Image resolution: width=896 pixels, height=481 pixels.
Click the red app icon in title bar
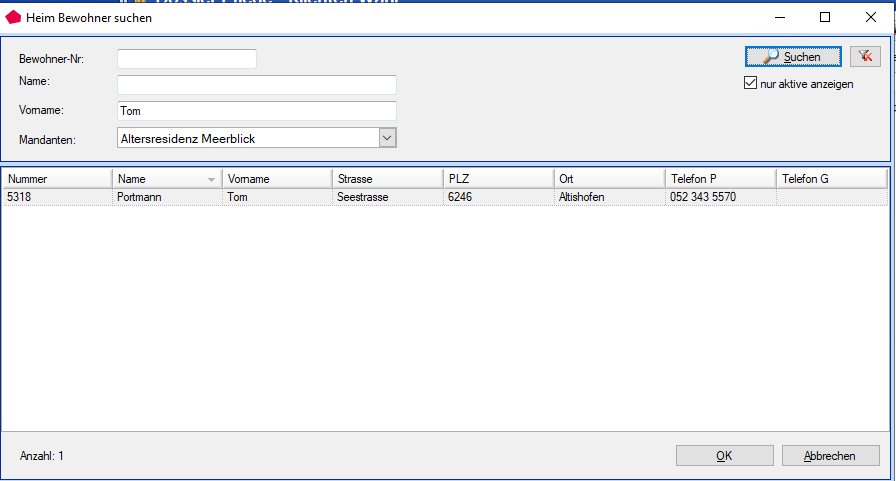(13, 18)
